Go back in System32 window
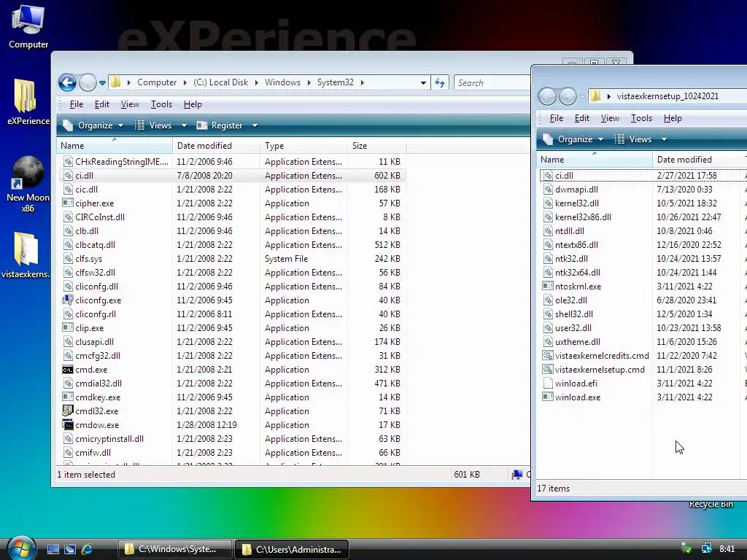 click(x=67, y=83)
